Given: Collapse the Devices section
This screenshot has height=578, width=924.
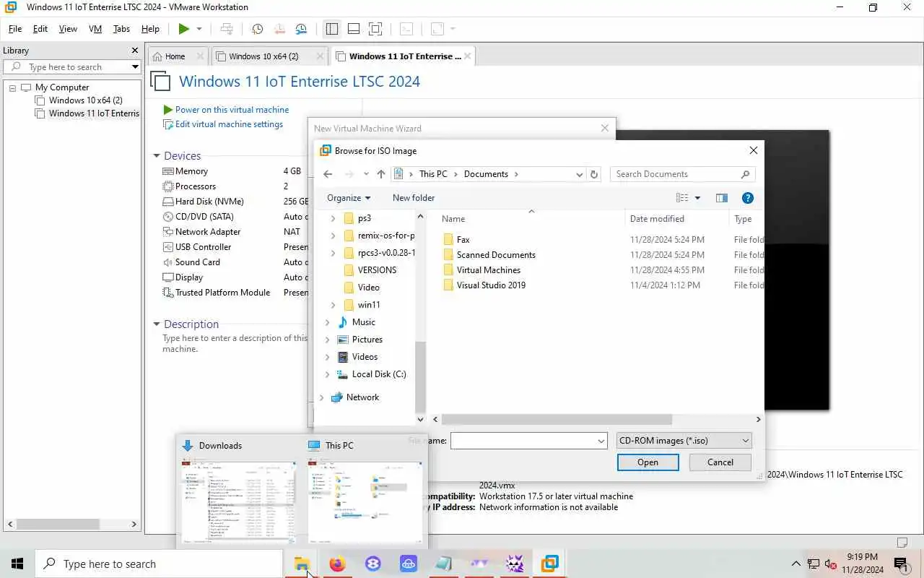Looking at the screenshot, I should pyautogui.click(x=157, y=156).
